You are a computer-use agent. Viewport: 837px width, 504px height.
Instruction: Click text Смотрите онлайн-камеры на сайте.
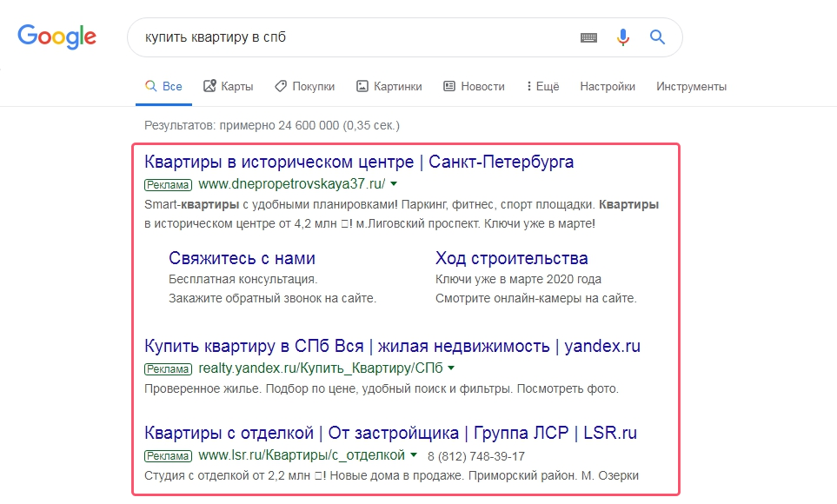coord(536,298)
